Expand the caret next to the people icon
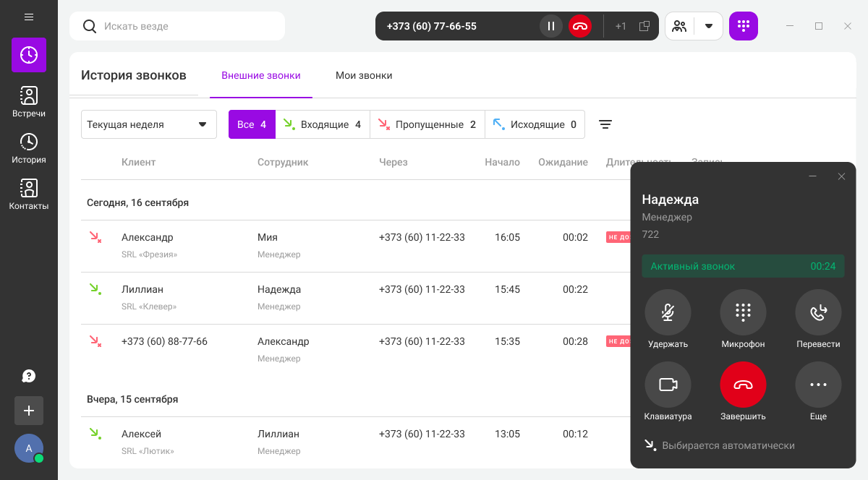Screen dimensions: 868x480 pyautogui.click(x=708, y=26)
